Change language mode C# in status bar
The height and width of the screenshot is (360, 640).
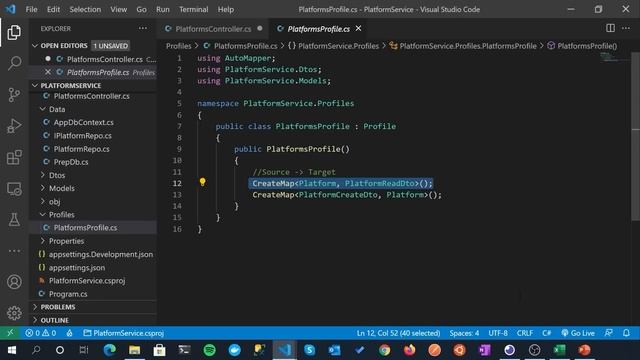pyautogui.click(x=547, y=333)
